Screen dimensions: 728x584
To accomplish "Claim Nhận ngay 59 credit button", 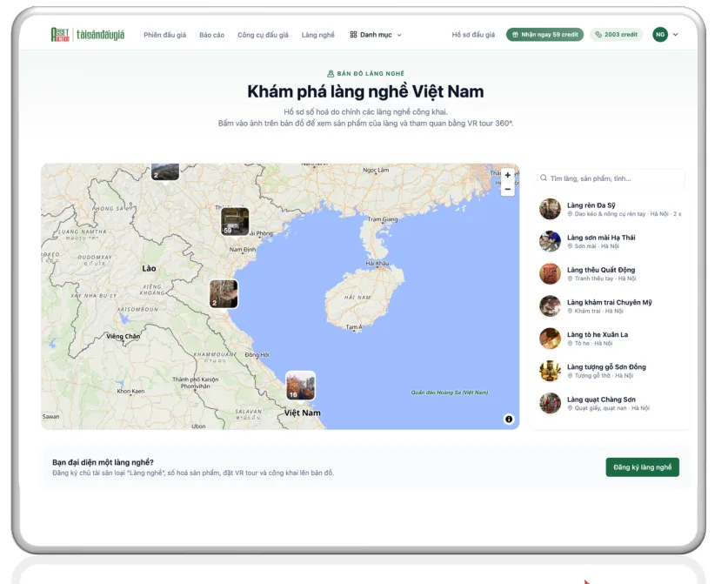I will click(x=544, y=35).
